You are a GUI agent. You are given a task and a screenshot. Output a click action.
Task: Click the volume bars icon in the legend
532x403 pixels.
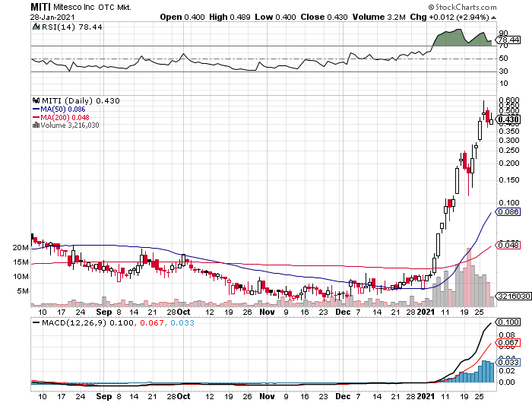(x=36, y=125)
